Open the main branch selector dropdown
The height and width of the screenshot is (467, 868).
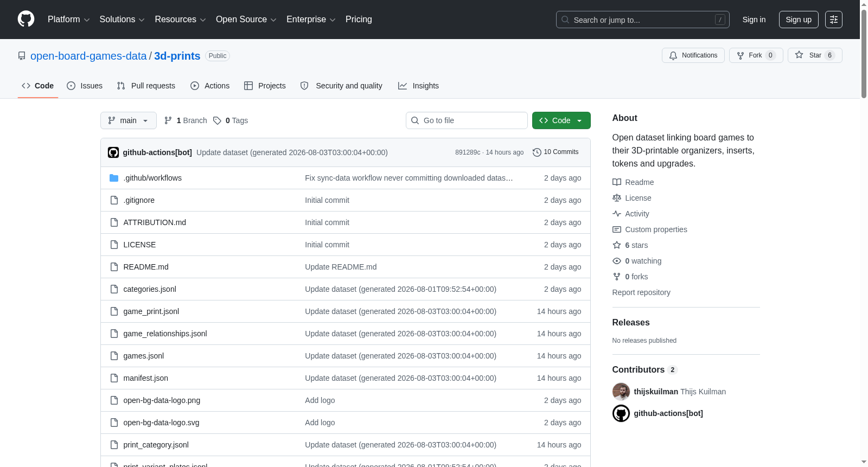click(x=129, y=120)
